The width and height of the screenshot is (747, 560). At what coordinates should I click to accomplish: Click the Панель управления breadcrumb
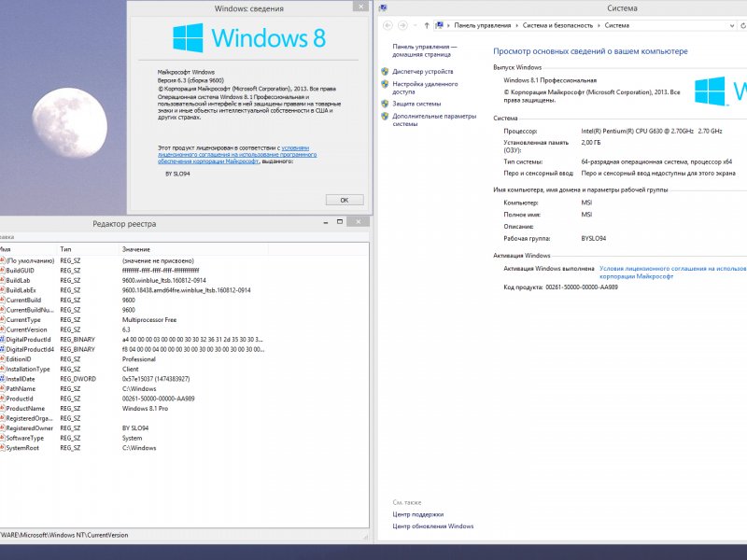click(482, 26)
